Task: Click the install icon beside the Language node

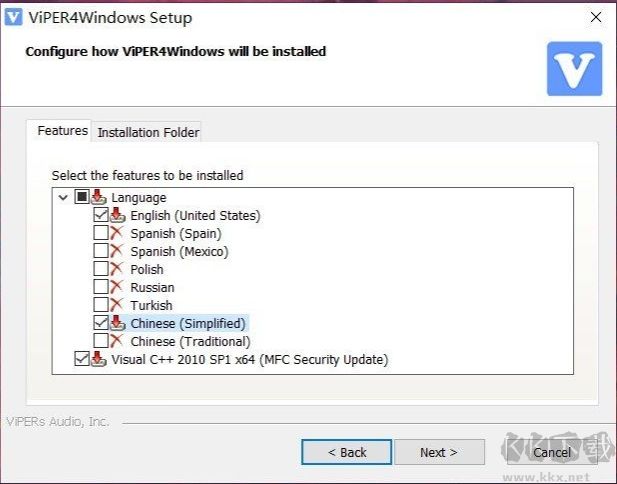Action: click(x=99, y=197)
